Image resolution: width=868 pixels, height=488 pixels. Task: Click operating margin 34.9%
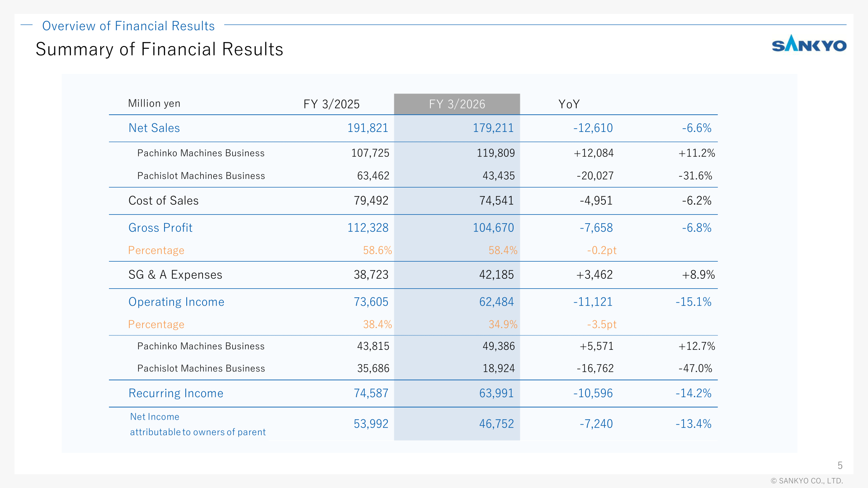(x=503, y=324)
